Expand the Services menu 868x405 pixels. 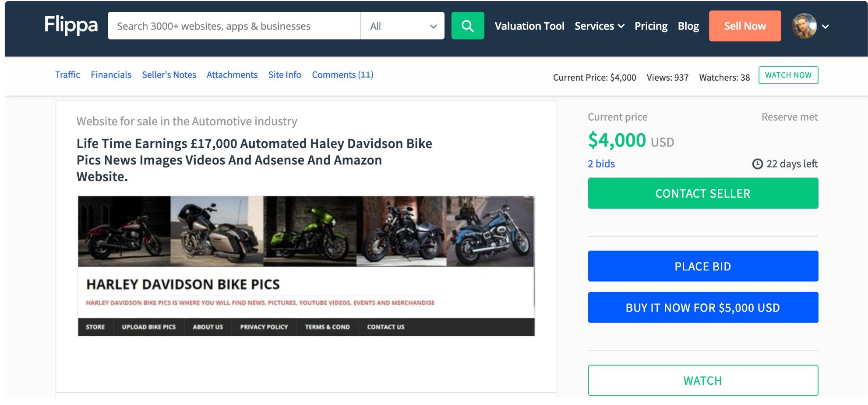[599, 26]
